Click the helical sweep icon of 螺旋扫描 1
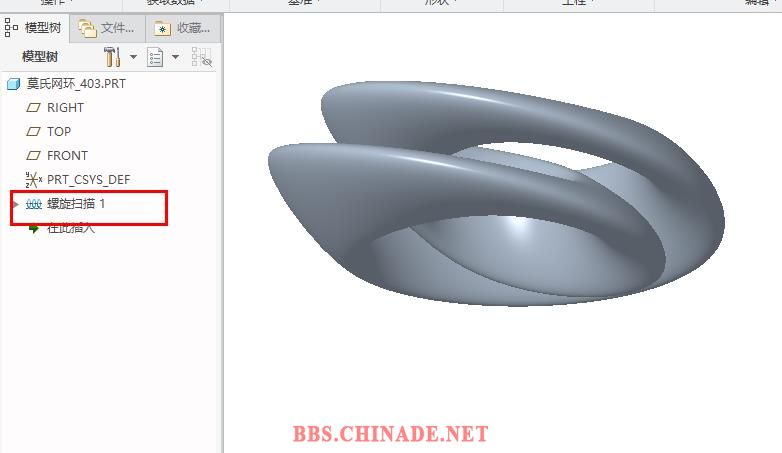 [33, 204]
